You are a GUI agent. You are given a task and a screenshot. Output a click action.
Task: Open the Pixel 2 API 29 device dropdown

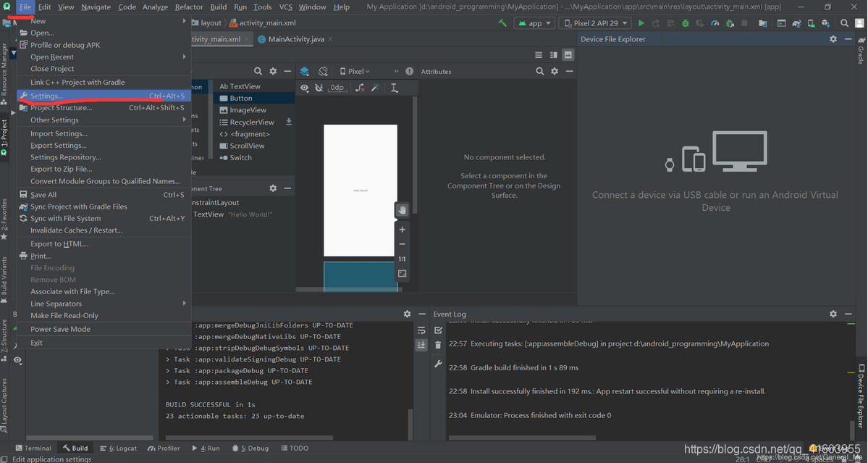(x=595, y=22)
